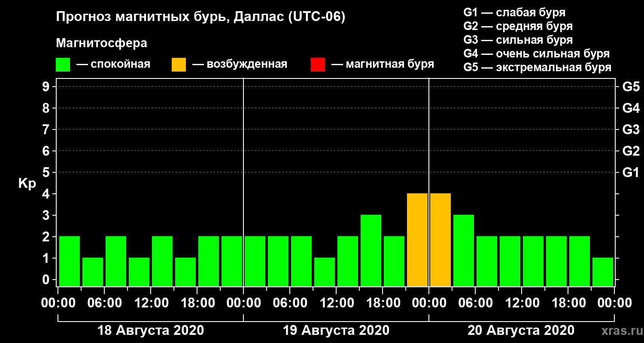Click the first Kp 2 bar at 00:00 18 Августа

click(70, 261)
